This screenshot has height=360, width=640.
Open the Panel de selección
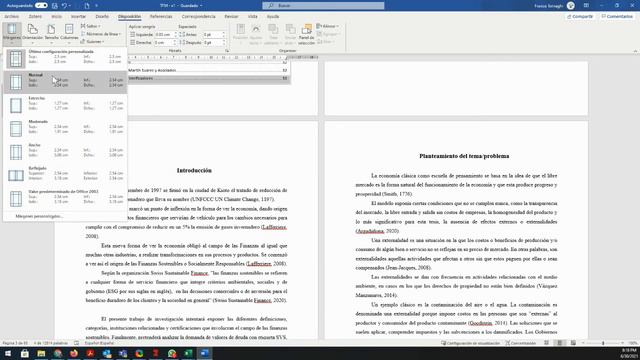[306, 34]
